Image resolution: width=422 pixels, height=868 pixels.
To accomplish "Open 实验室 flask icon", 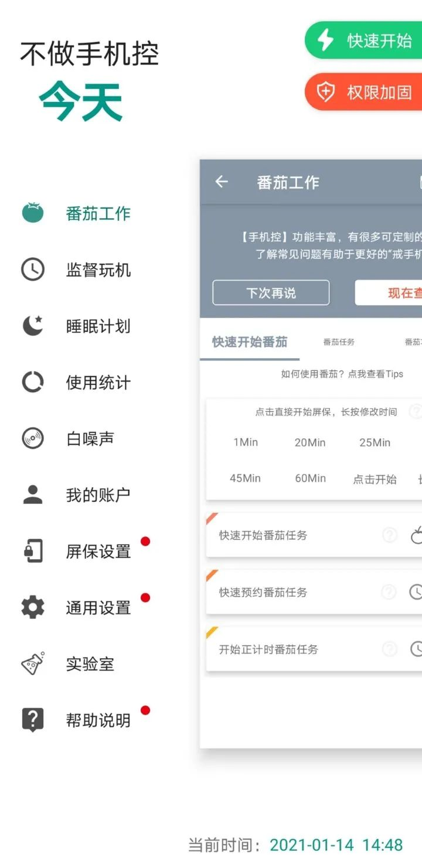I will click(33, 663).
